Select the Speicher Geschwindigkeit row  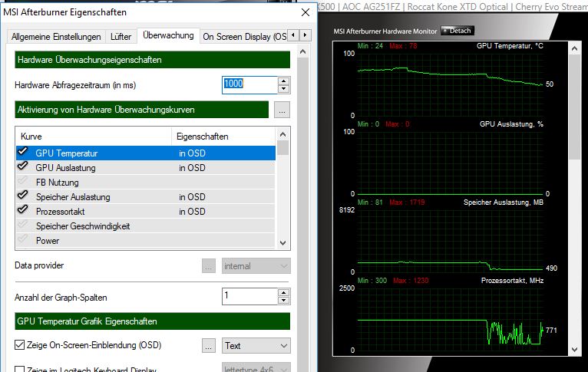pyautogui.click(x=146, y=226)
